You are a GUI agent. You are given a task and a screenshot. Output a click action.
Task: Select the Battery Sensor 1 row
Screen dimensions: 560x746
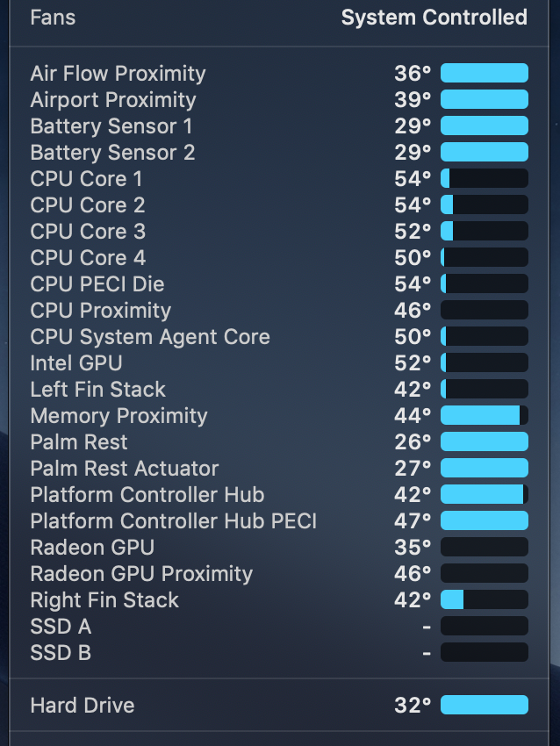pyautogui.click(x=279, y=126)
